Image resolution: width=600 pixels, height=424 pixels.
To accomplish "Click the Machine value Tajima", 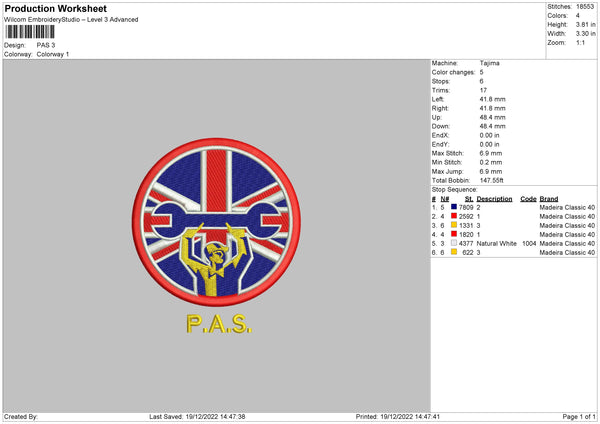I will 489,63.
